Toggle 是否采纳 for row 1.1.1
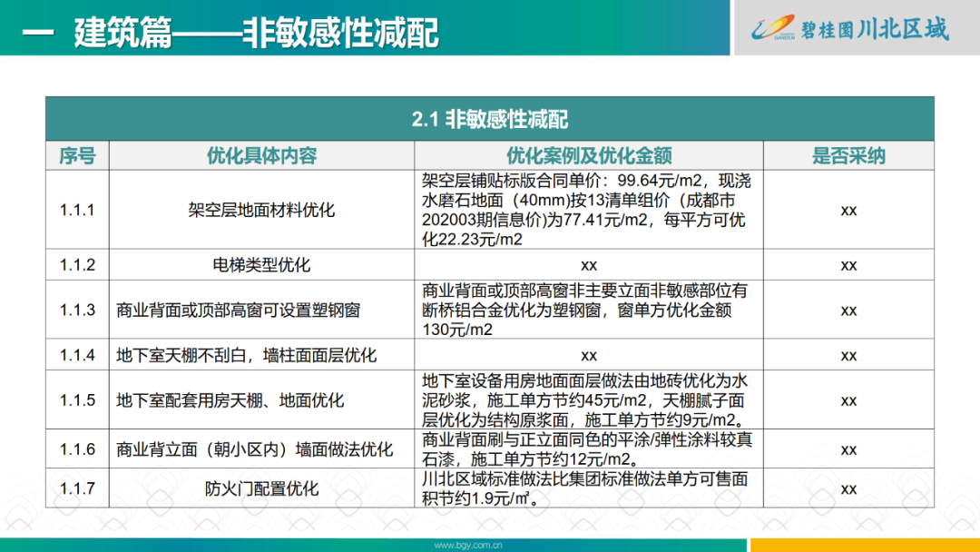The height and width of the screenshot is (552, 980). coord(848,210)
